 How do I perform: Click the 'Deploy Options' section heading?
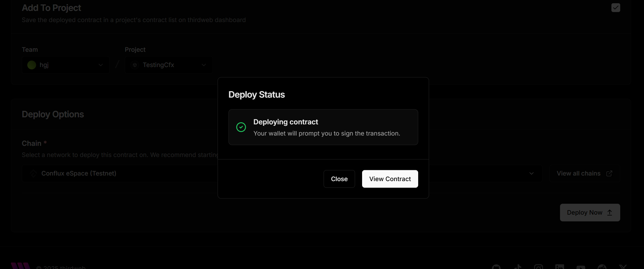(53, 114)
